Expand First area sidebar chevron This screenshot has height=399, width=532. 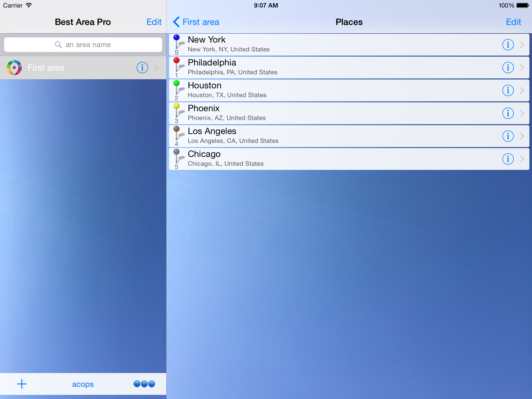point(156,68)
